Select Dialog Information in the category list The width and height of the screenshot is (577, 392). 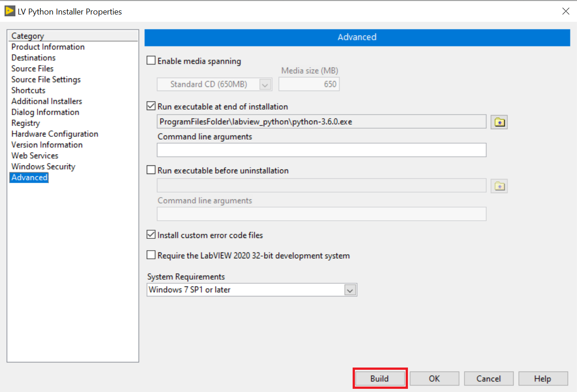click(45, 112)
